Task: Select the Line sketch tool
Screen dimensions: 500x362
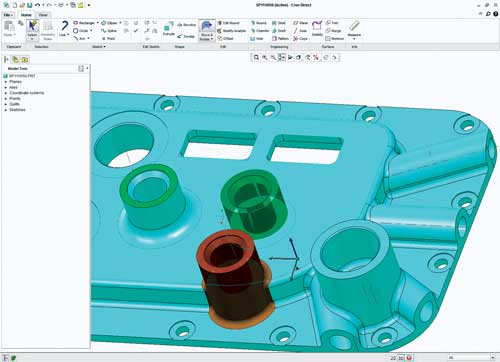Action: (64, 28)
